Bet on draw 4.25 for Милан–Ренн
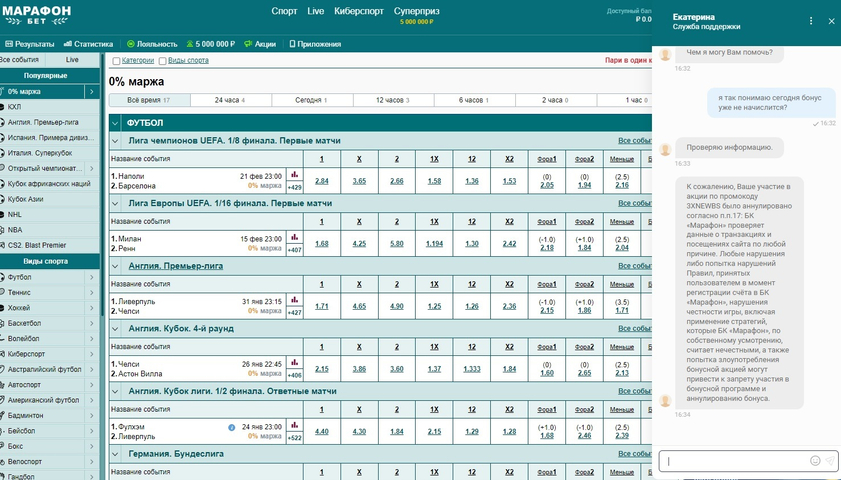This screenshot has height=480, width=841. pyautogui.click(x=359, y=243)
